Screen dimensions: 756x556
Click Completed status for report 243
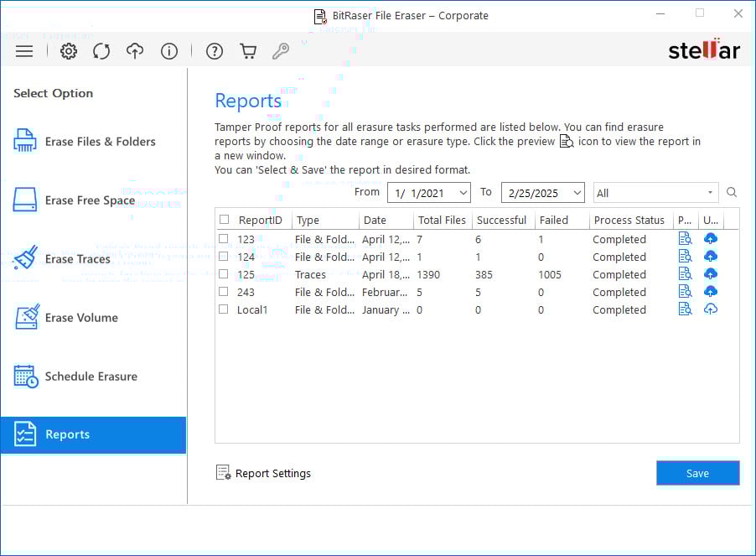pyautogui.click(x=619, y=292)
